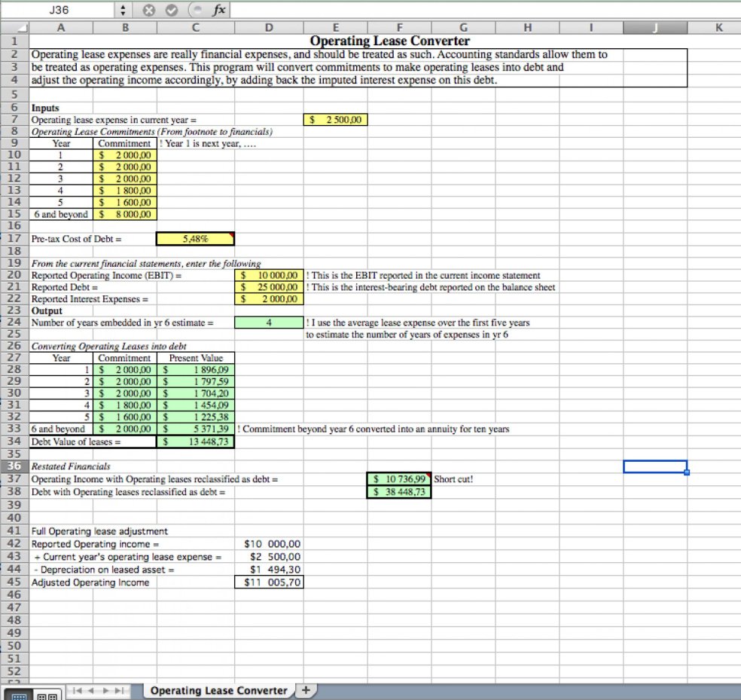Select the Operating Lease Converter sheet tab

point(218,690)
